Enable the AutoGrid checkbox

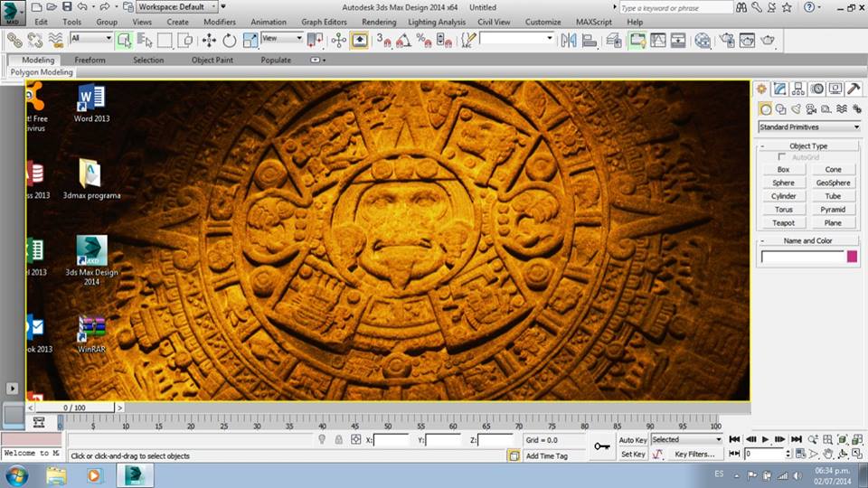781,157
